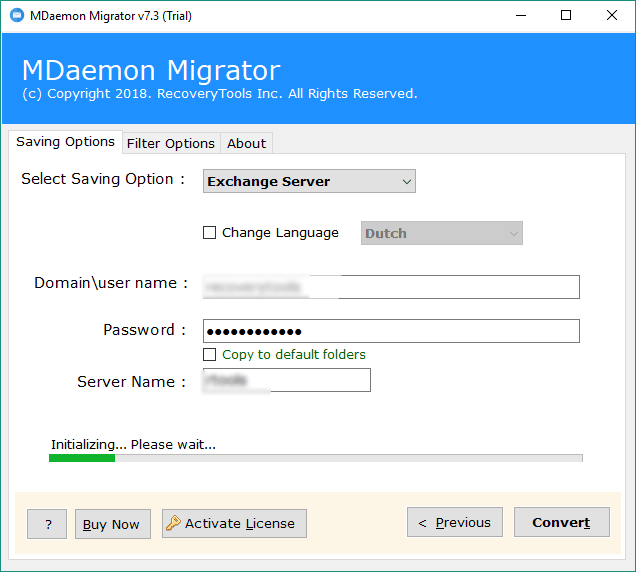Click the 'Select Saving Option :' label
Viewport: 636px width, 572px height.
[x=103, y=179]
